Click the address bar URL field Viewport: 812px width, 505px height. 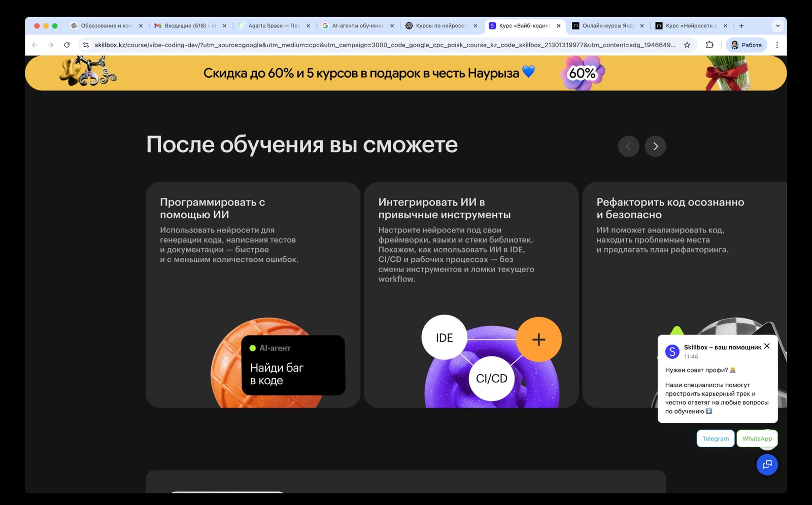385,45
